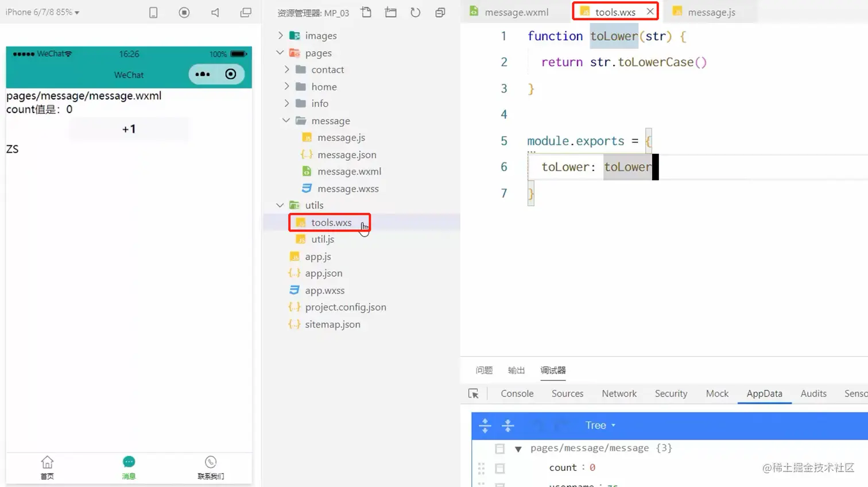Open message.json in the file tree

(x=347, y=154)
